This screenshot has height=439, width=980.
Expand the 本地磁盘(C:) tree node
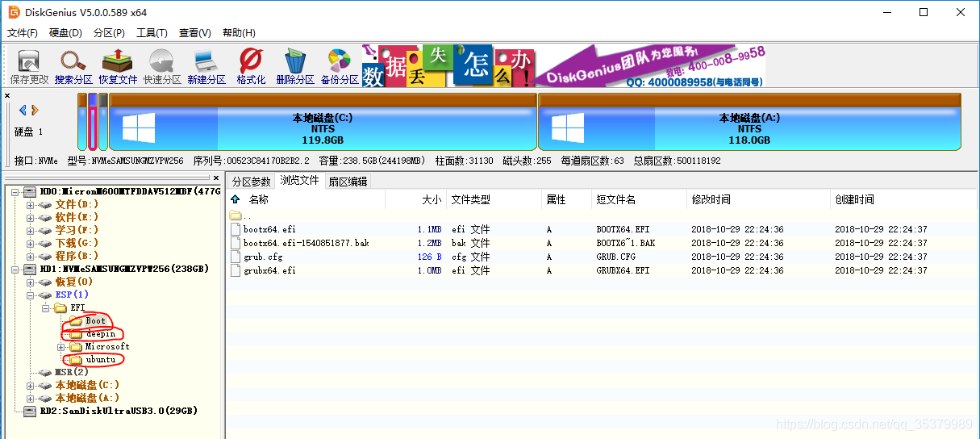[31, 386]
